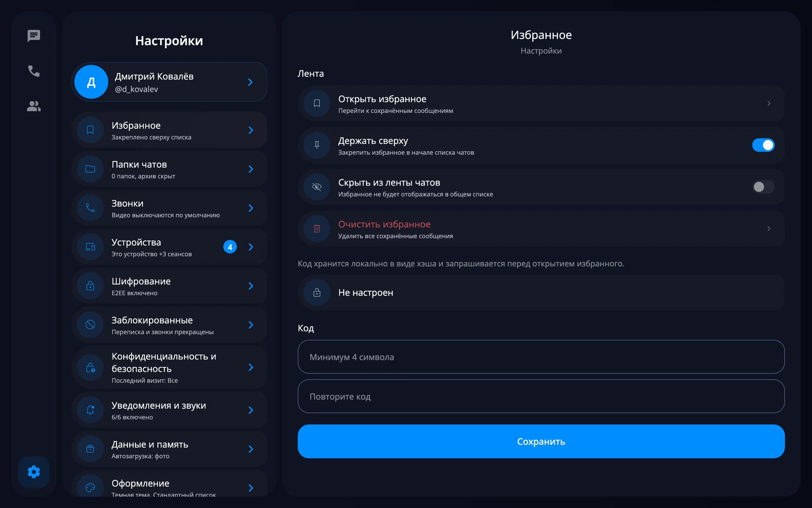
Task: Focus the Повторите код field
Action: coord(541,396)
